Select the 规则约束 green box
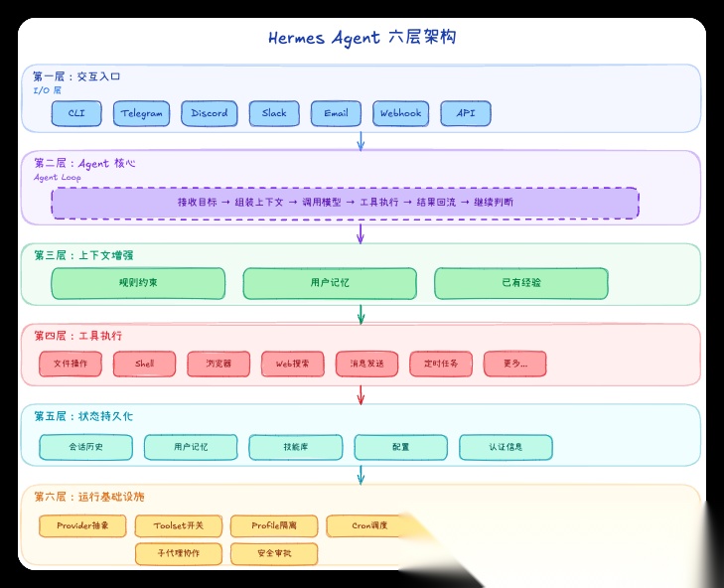 [x=138, y=283]
